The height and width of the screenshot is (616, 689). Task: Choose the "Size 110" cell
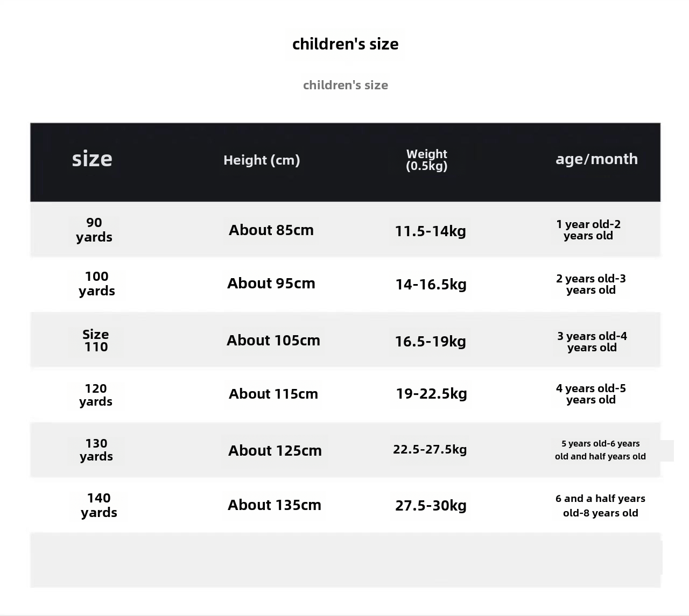[96, 341]
